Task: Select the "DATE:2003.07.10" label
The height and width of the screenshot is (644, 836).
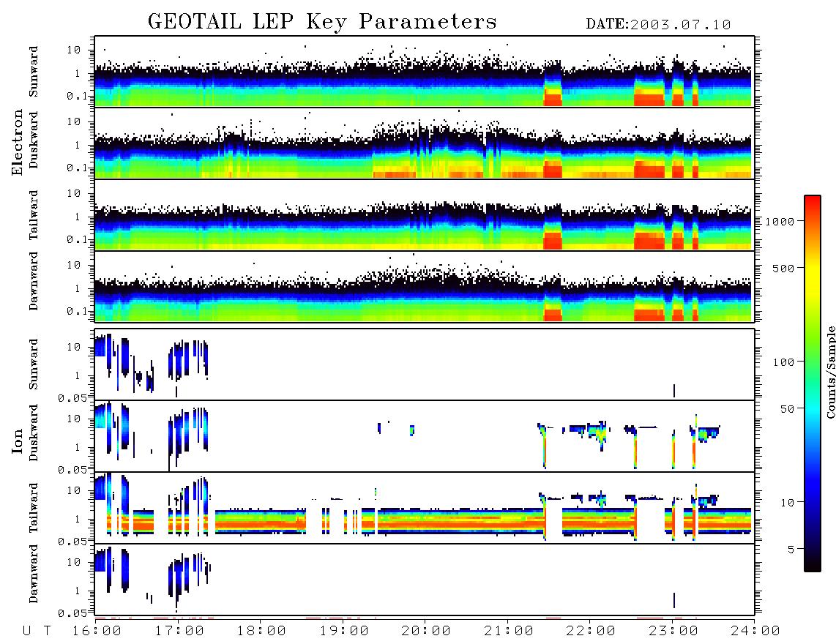Action: 658,25
